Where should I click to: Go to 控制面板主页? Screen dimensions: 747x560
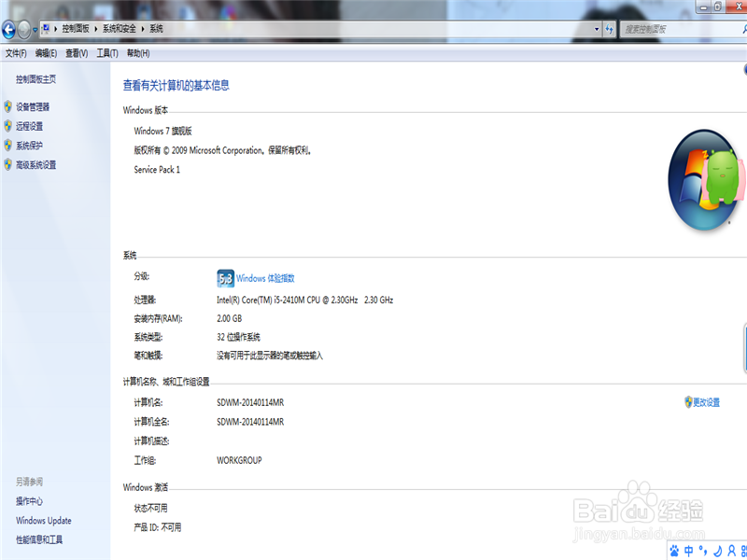click(35, 79)
